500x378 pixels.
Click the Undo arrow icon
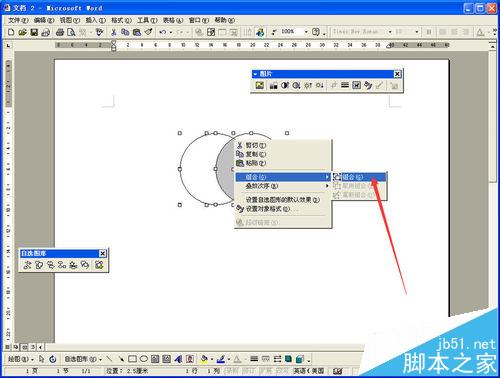[x=163, y=32]
